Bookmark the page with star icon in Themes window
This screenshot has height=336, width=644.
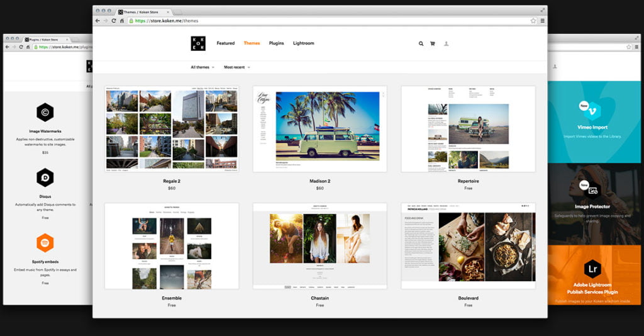533,21
